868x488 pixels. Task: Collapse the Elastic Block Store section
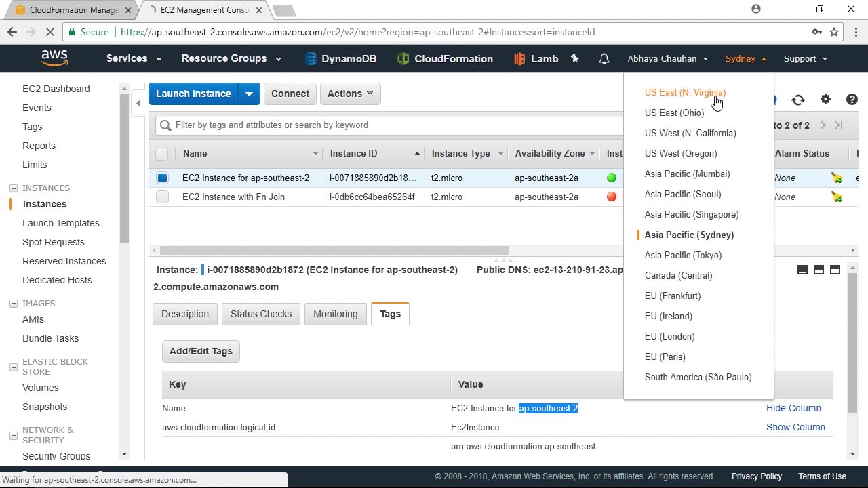[13, 367]
